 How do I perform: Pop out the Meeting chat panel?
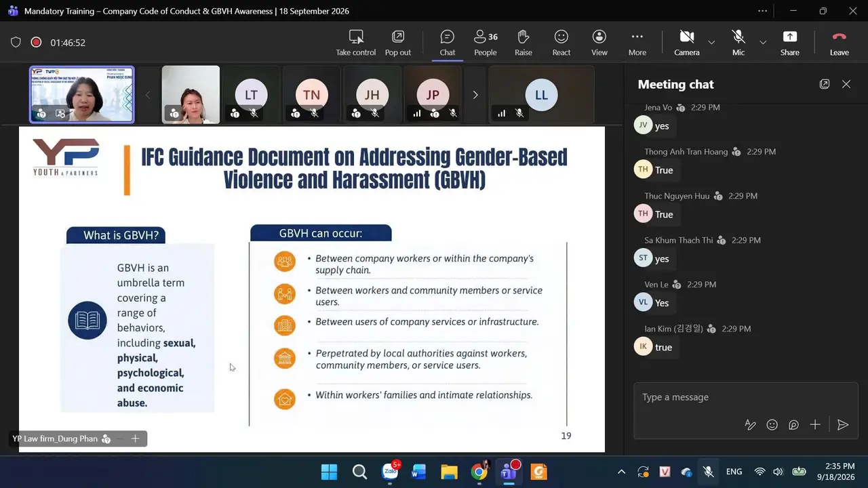point(825,84)
